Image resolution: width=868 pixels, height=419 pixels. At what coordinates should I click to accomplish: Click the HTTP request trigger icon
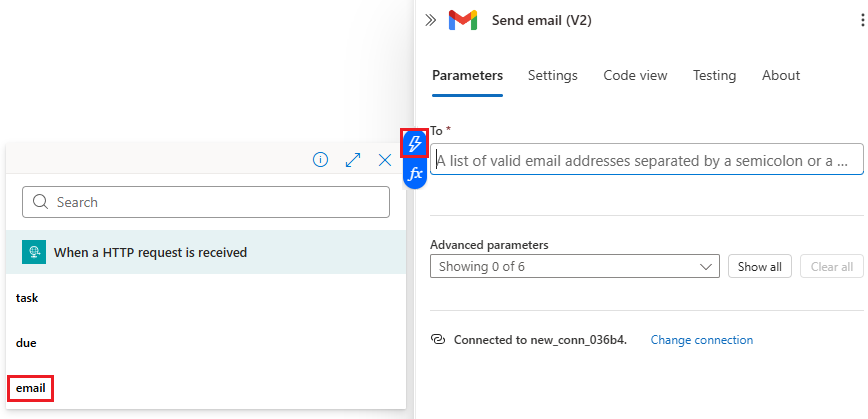tap(34, 252)
